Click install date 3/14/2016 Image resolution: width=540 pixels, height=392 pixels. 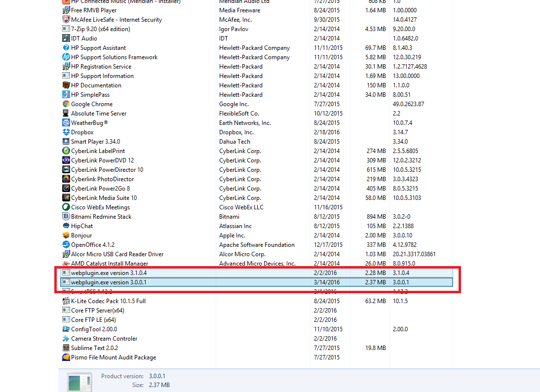(x=326, y=282)
